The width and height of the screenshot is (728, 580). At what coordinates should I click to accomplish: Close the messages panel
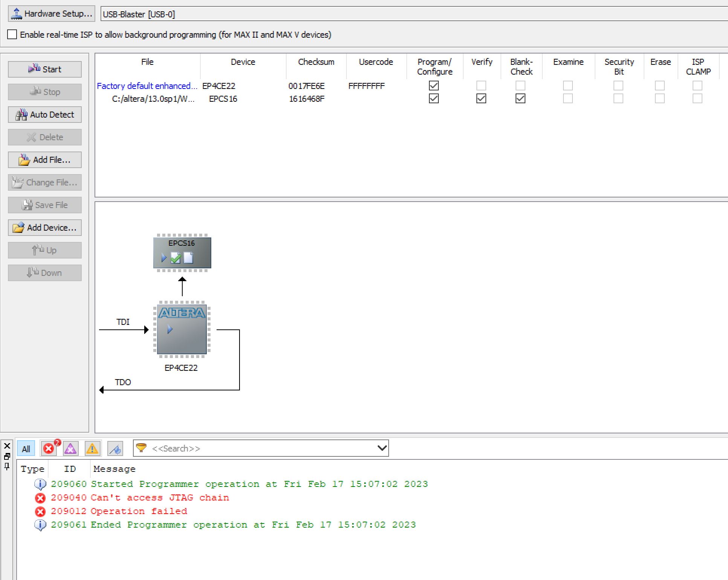coord(7,446)
